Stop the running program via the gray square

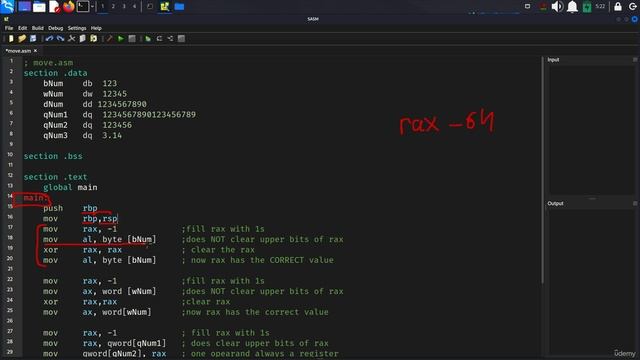(132, 38)
